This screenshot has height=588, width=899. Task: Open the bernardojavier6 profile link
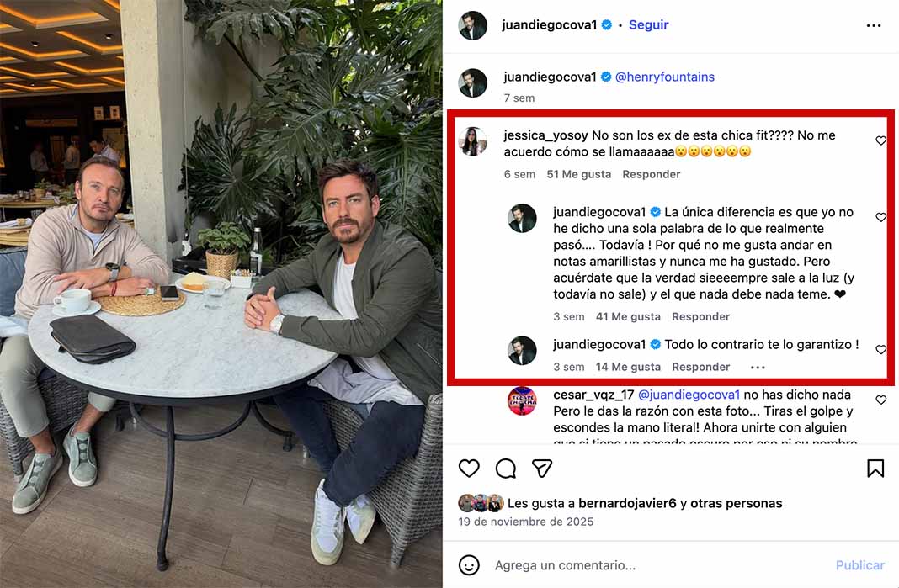627,503
